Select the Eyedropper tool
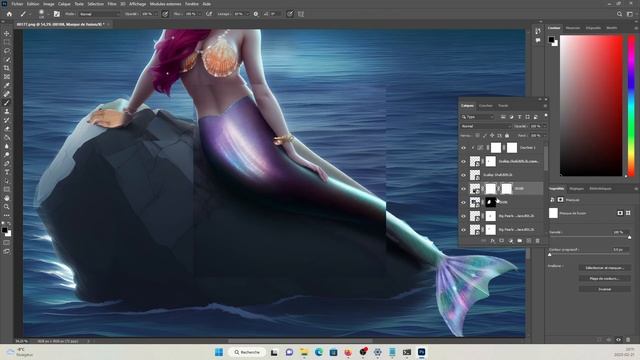 (7, 85)
